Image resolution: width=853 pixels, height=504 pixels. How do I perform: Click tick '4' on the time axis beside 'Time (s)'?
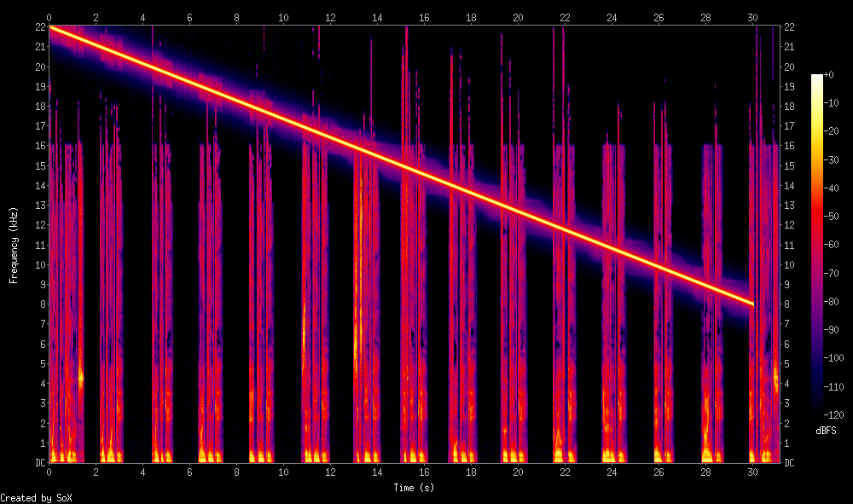[x=143, y=472]
